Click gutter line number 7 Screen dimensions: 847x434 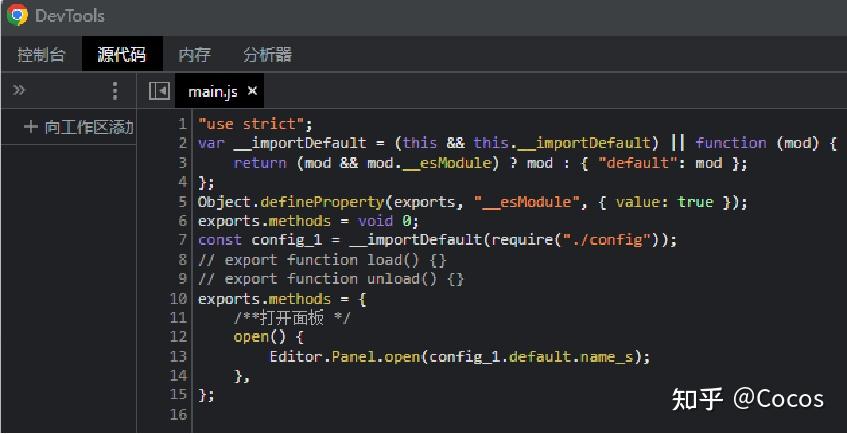click(x=183, y=240)
